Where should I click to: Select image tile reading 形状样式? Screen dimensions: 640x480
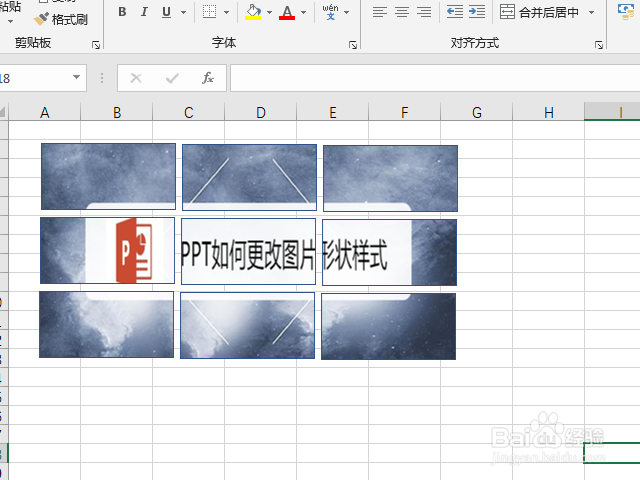(x=389, y=252)
